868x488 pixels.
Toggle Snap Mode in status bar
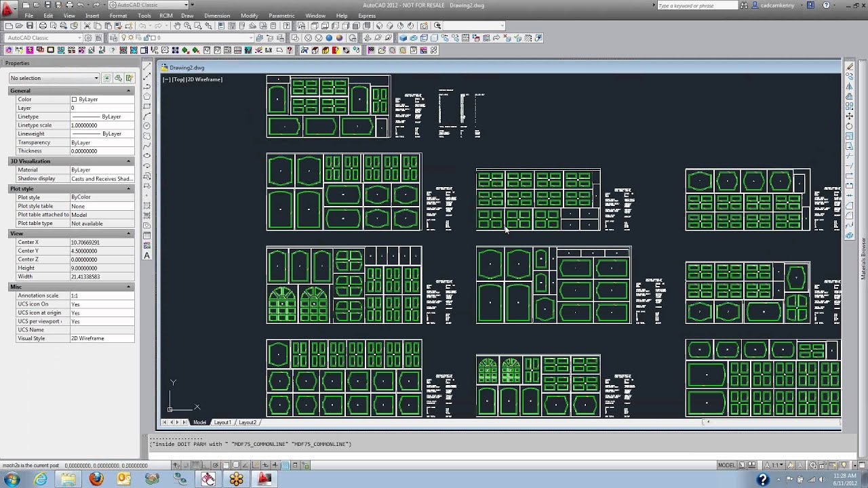[186, 465]
